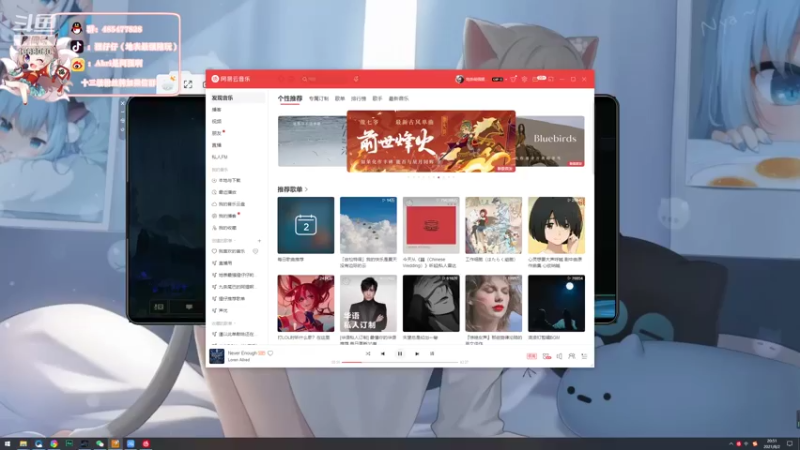Open the sound effects icon

(547, 356)
